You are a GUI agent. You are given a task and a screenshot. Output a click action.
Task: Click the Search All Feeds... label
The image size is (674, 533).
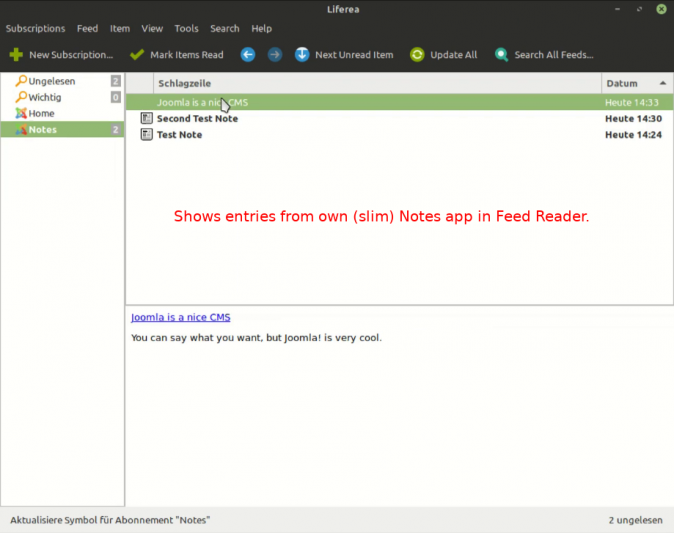[554, 55]
